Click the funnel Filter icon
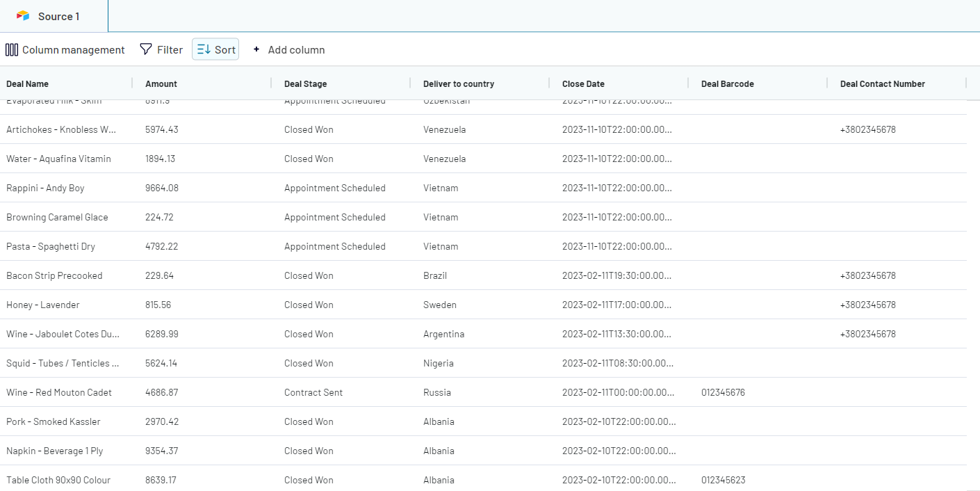The width and height of the screenshot is (980, 491). click(146, 49)
